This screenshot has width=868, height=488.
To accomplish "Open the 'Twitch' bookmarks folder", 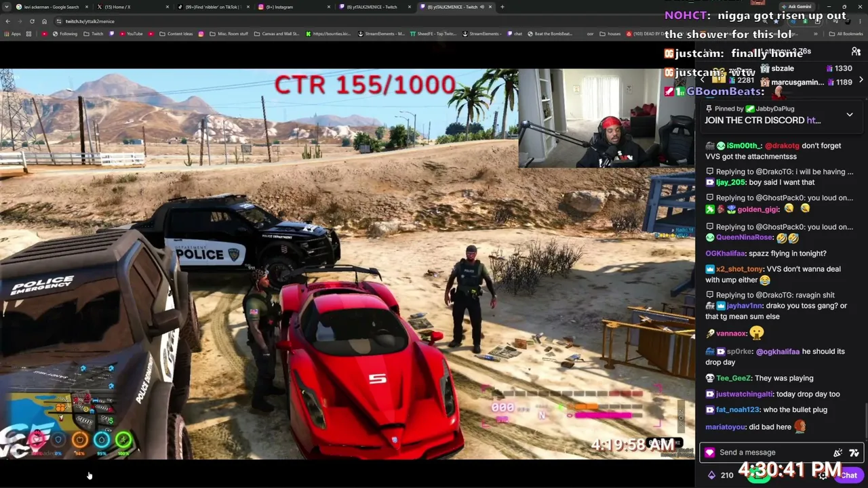I will [x=94, y=34].
